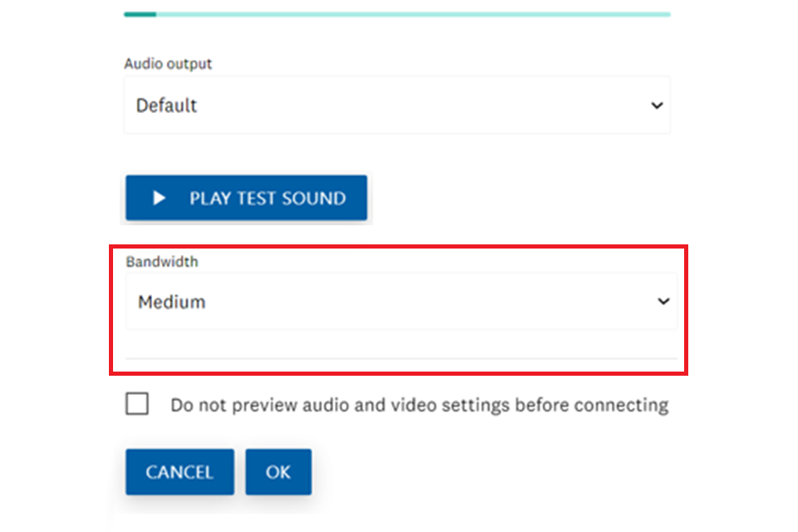The width and height of the screenshot is (798, 532).
Task: Click the dark filled part of level bar
Action: coord(140,14)
